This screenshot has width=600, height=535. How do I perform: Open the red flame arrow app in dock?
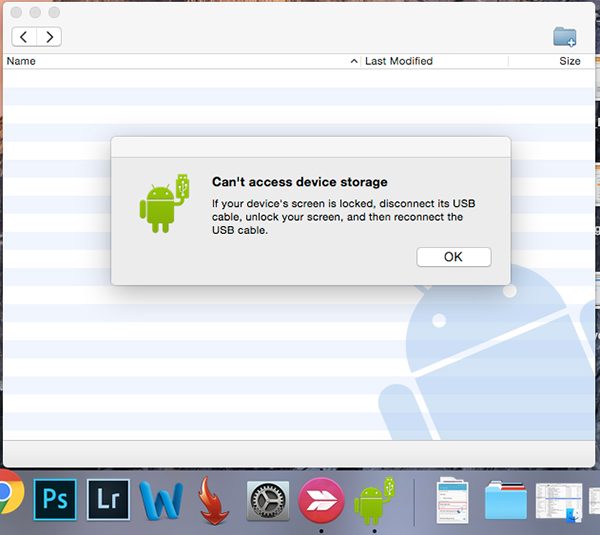coord(213,500)
